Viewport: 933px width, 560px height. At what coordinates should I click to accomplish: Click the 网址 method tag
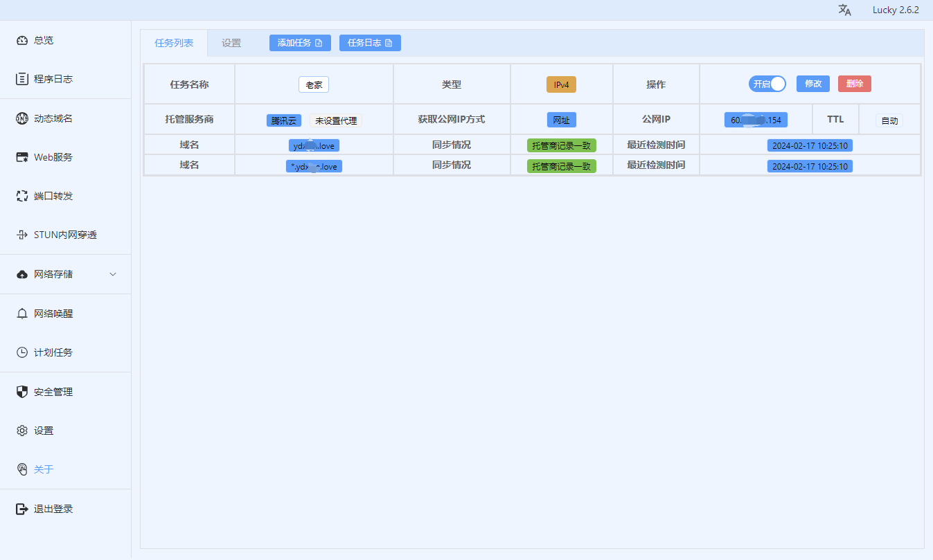tap(561, 120)
